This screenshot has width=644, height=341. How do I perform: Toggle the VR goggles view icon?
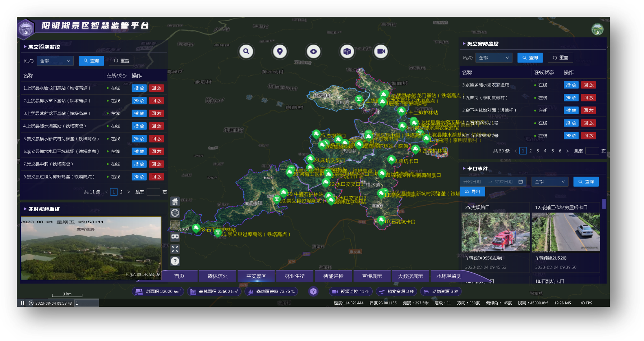pyautogui.click(x=175, y=237)
